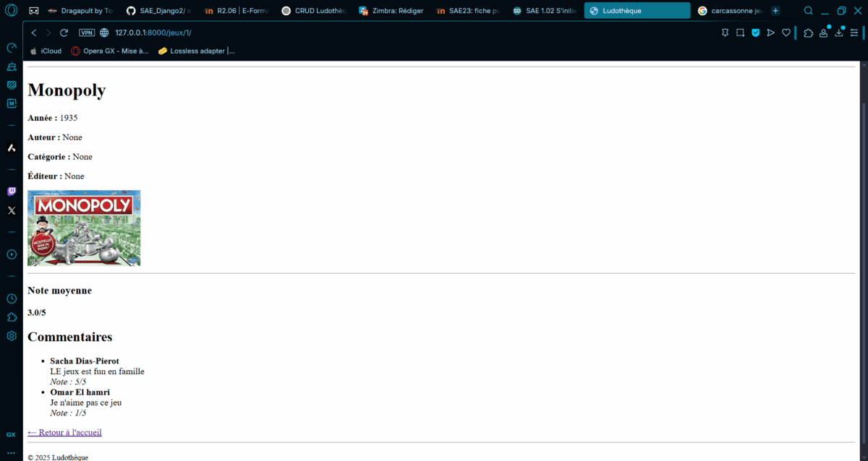Open Twitch panel in sidebar

(x=12, y=191)
